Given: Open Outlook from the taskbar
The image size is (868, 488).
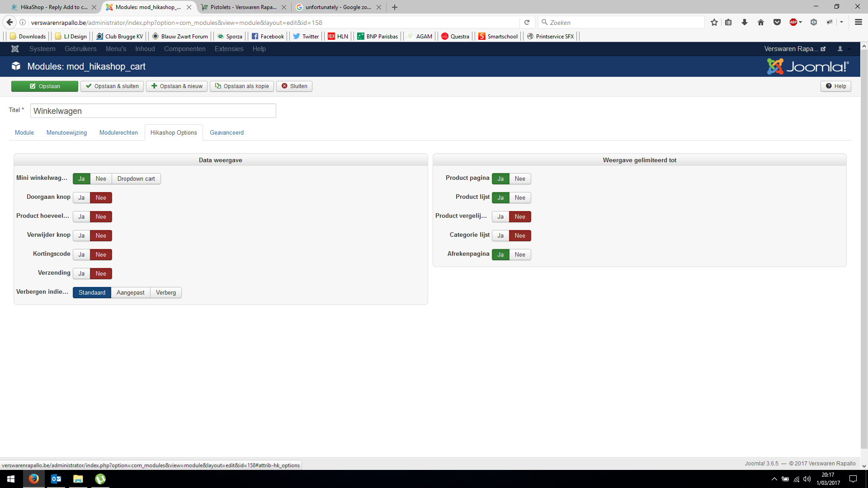Looking at the screenshot, I should click(56, 479).
